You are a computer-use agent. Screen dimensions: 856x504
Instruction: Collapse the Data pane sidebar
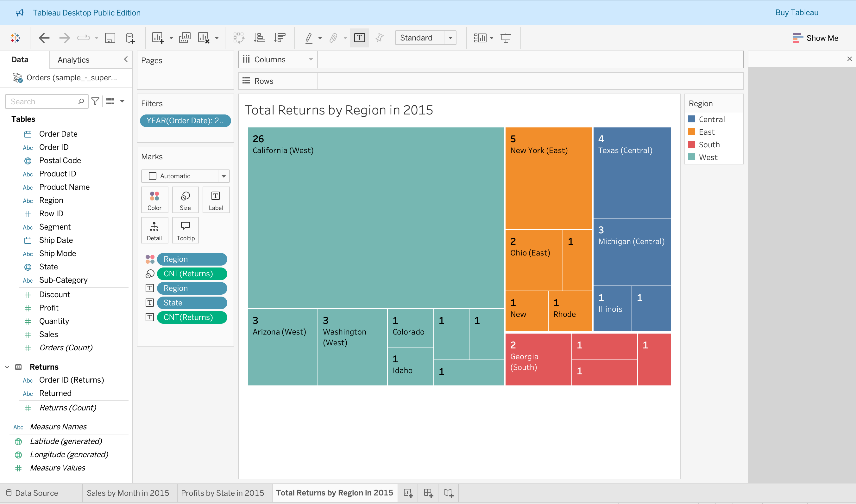(x=126, y=59)
